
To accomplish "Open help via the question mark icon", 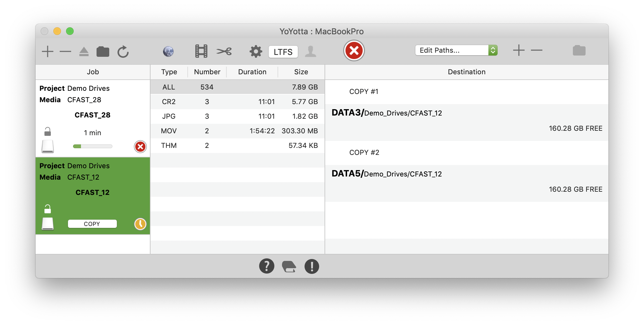I will (x=267, y=266).
